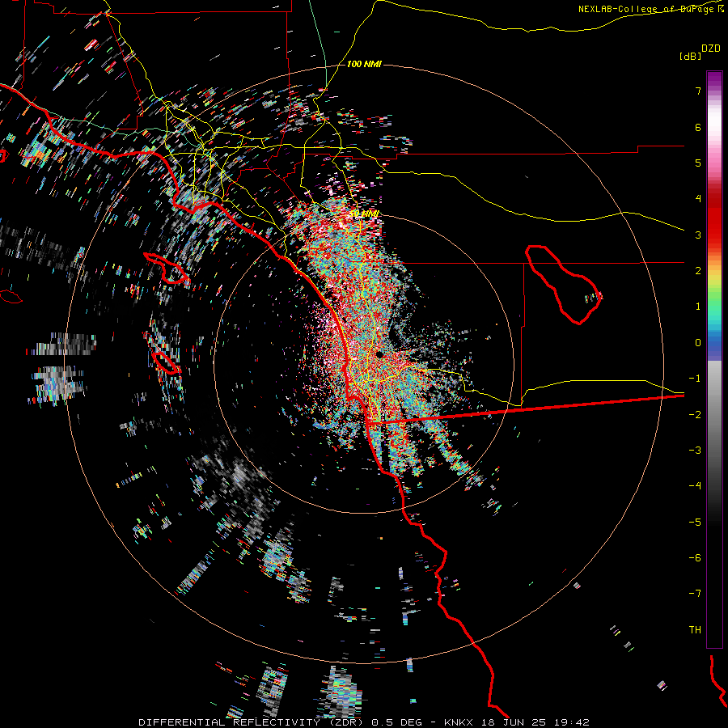This screenshot has height=728, width=728.
Task: Click the TH threshold label on colorbar
Action: tap(695, 630)
